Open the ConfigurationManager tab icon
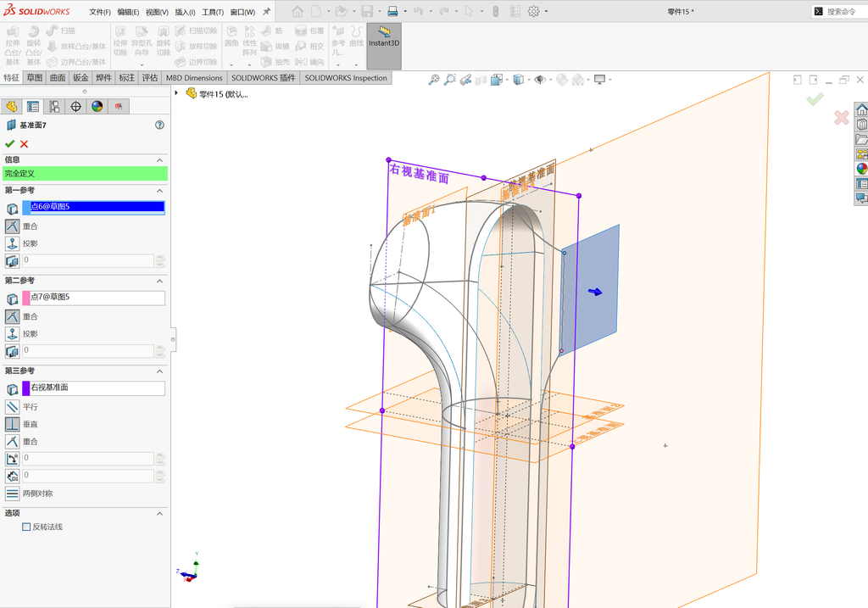 (54, 106)
